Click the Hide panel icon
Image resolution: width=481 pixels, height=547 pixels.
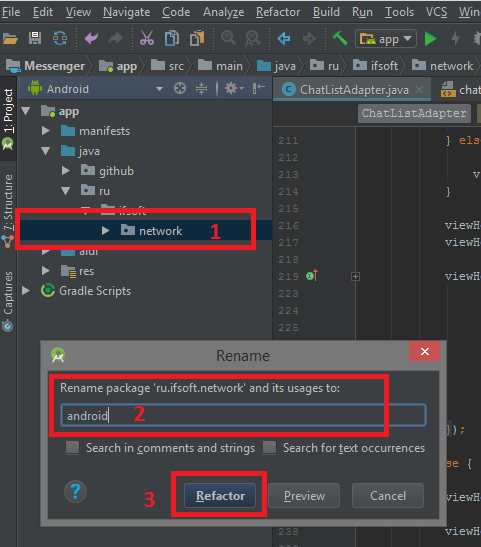coord(258,89)
